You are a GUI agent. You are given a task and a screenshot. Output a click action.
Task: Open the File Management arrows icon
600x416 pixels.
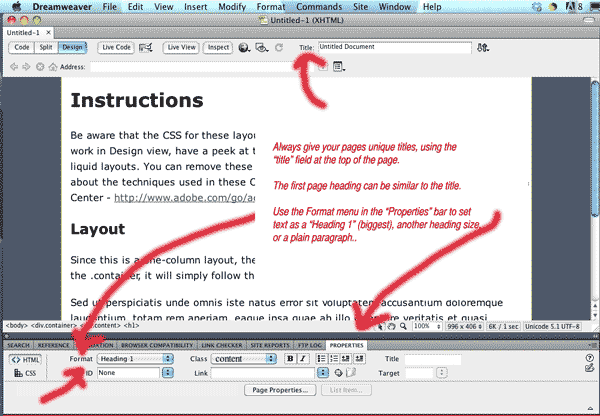pyautogui.click(x=483, y=47)
